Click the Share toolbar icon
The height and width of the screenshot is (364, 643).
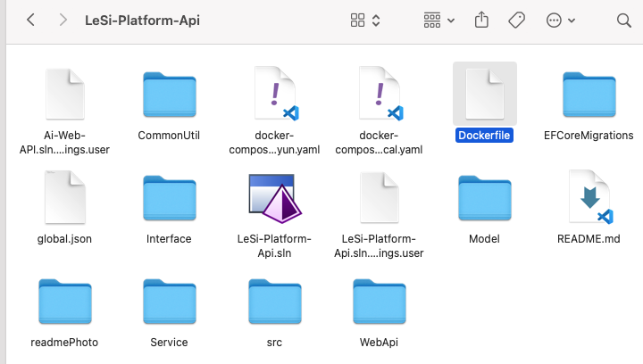tap(481, 20)
